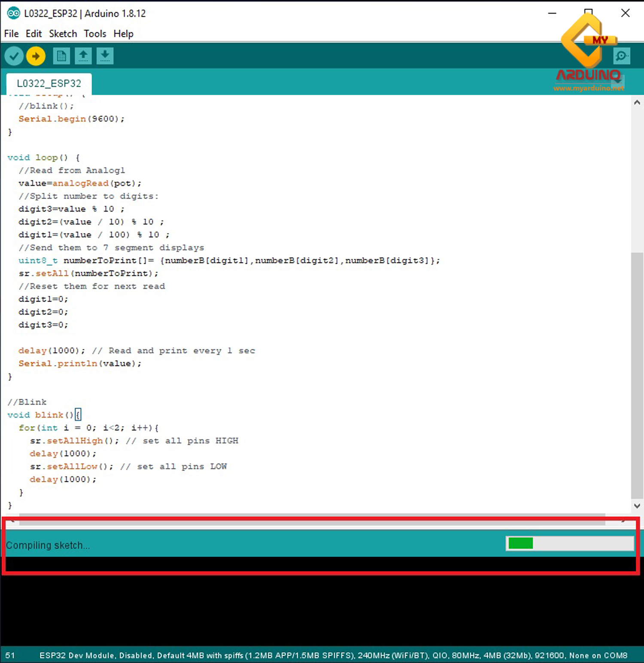Click the www.myarduino.net logo watermark
644x663 pixels.
pos(588,88)
